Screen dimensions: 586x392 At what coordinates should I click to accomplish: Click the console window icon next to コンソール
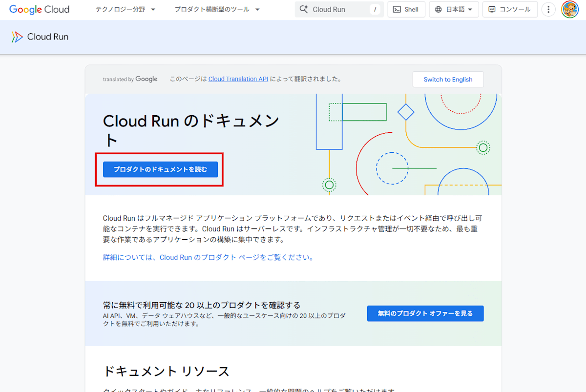click(x=492, y=9)
